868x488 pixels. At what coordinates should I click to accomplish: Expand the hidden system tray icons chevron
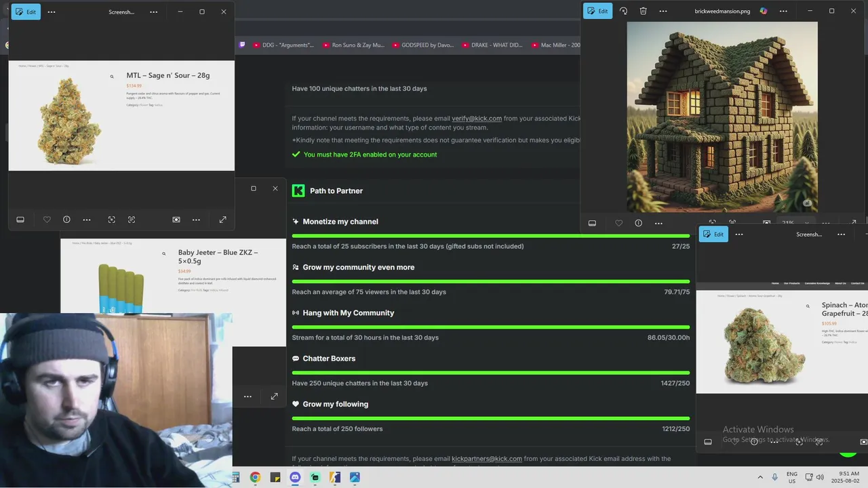point(759,477)
